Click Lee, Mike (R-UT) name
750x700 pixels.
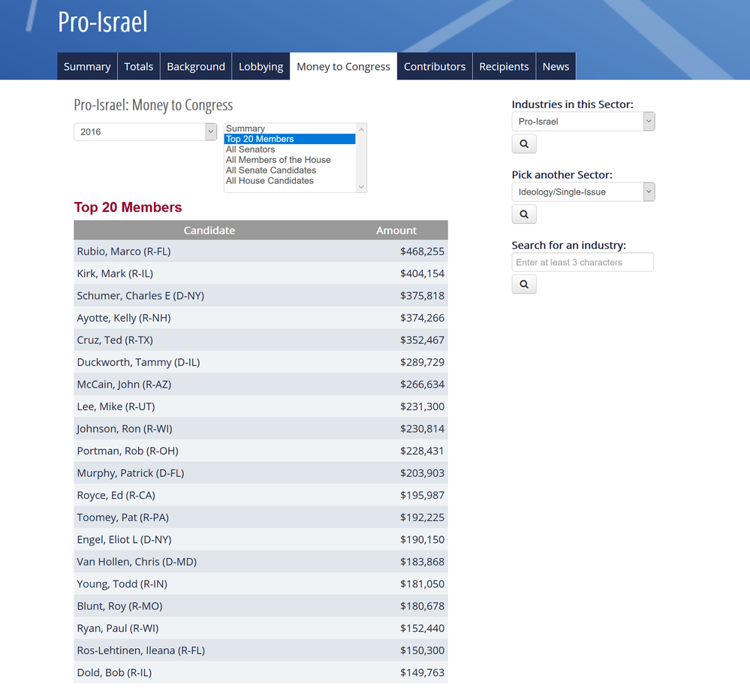pos(116,406)
